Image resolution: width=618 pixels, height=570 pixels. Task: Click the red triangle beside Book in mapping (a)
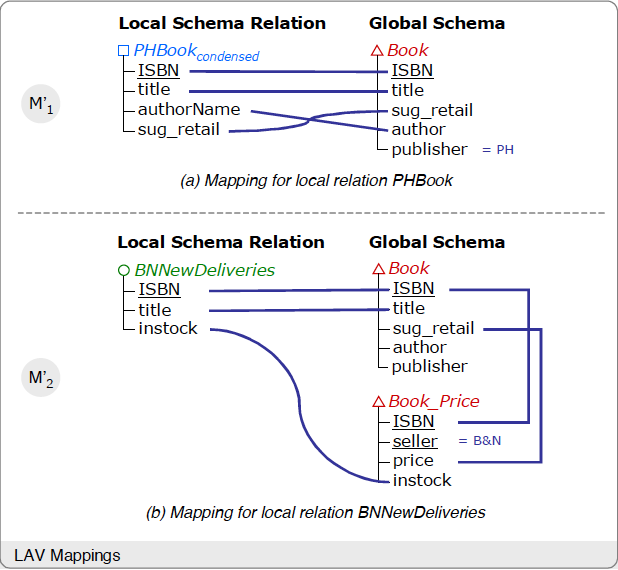(377, 50)
